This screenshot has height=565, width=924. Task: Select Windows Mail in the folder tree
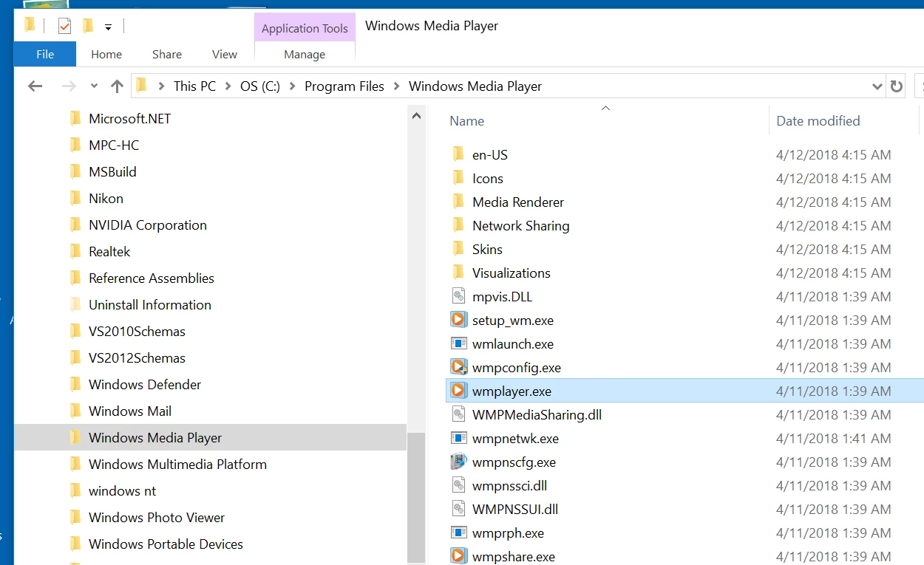coord(130,411)
